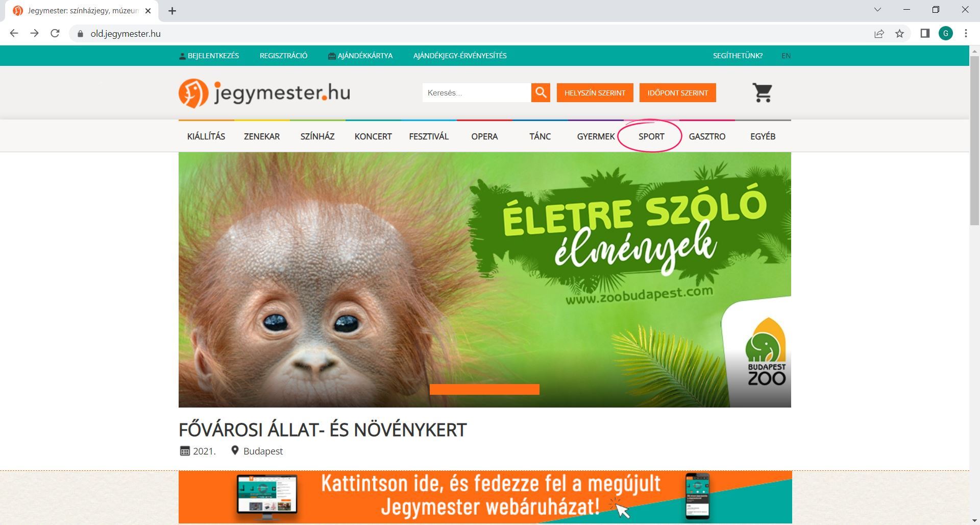Open the KONCERT category
Image resolution: width=980 pixels, height=525 pixels.
(x=373, y=136)
